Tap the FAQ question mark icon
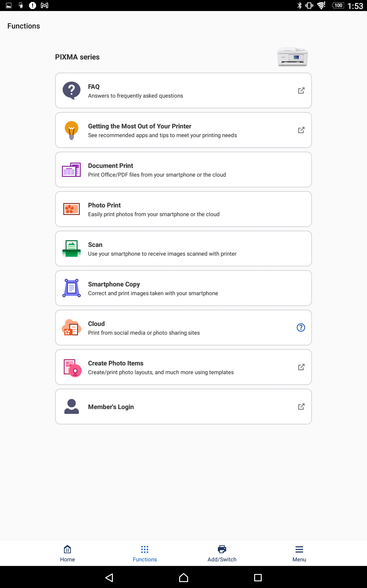367x588 pixels. coord(71,90)
